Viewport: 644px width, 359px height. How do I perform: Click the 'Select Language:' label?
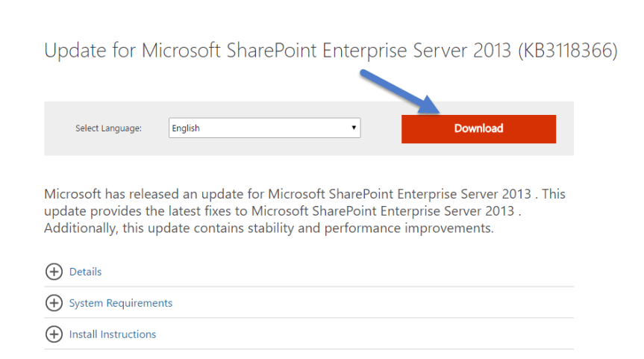coord(109,128)
